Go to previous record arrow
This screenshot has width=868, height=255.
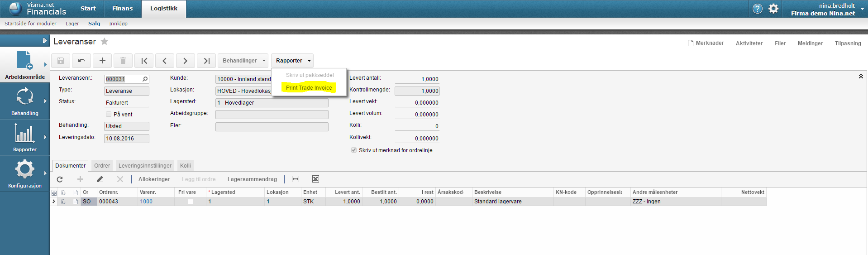click(165, 61)
